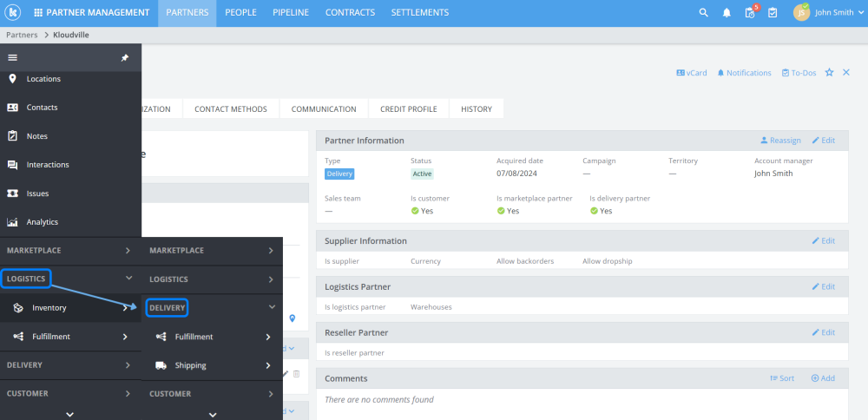This screenshot has height=420, width=868.
Task: Switch to the PIPELINE tab
Action: [x=291, y=13]
